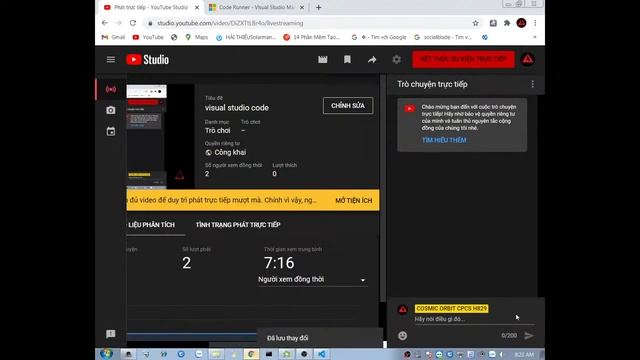
Task: Click the '7:16' average watch time value
Action: click(279, 263)
